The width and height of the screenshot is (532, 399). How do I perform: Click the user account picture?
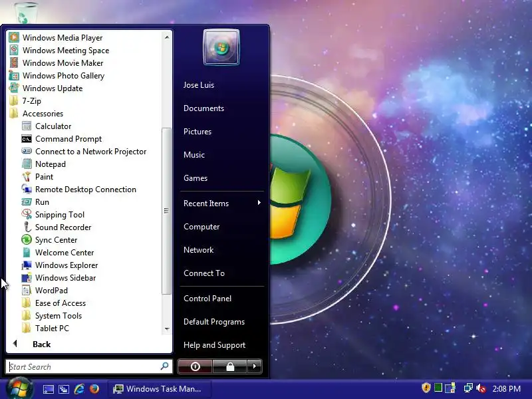221,47
